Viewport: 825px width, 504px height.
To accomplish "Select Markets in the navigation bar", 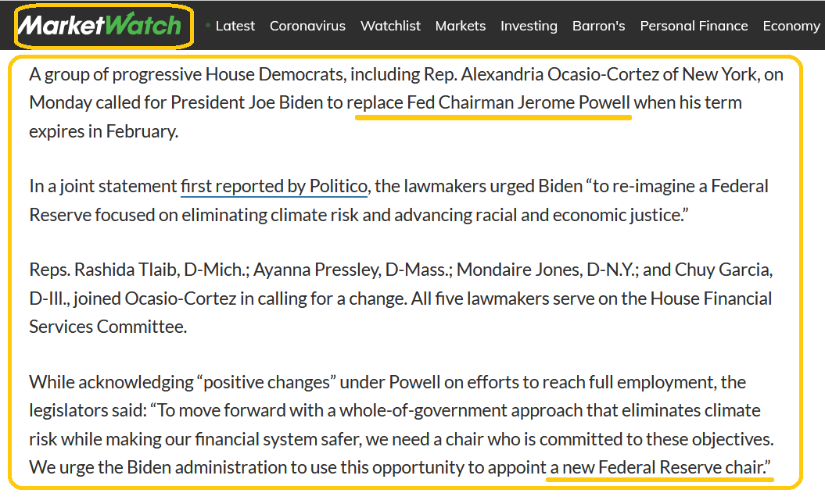I will click(x=461, y=26).
